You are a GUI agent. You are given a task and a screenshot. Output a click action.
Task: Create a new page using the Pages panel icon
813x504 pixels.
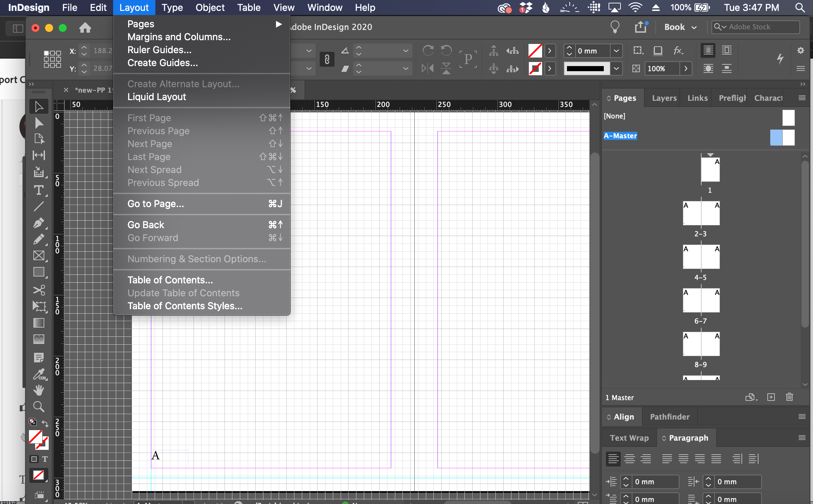click(x=771, y=397)
